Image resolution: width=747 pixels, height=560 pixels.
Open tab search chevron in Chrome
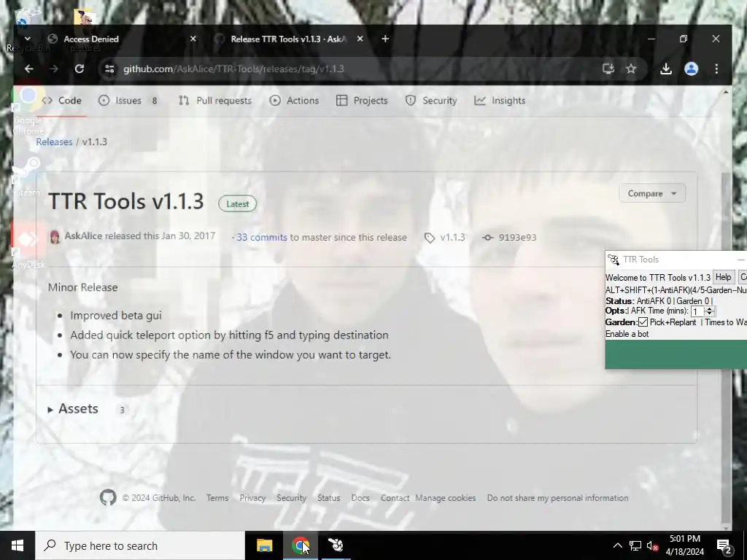[27, 39]
